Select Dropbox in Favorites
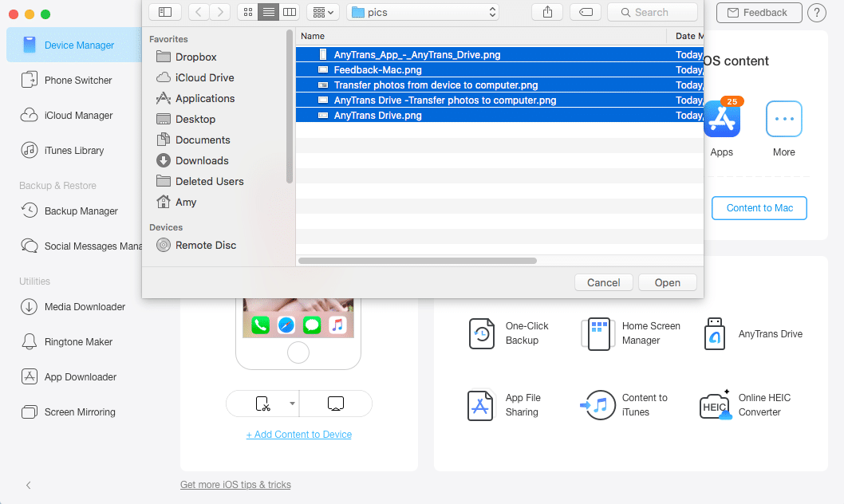This screenshot has width=844, height=504. tap(186, 57)
